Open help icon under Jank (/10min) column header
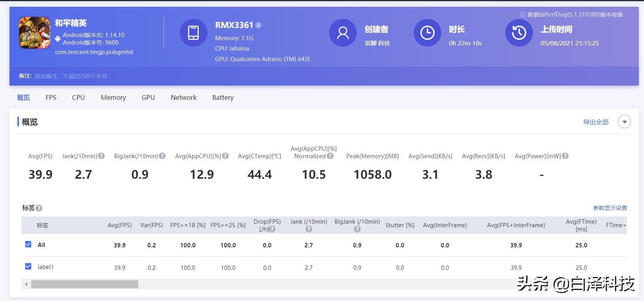The height and width of the screenshot is (301, 644). click(309, 229)
